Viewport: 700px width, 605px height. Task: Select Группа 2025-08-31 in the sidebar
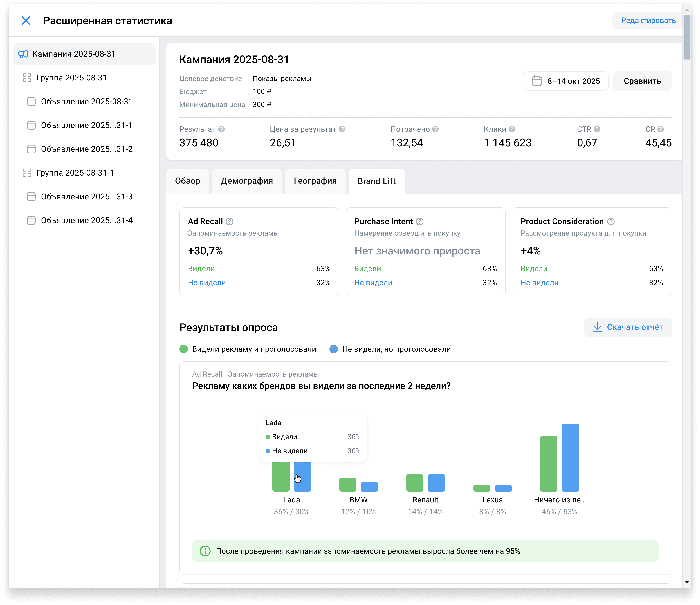coord(72,78)
